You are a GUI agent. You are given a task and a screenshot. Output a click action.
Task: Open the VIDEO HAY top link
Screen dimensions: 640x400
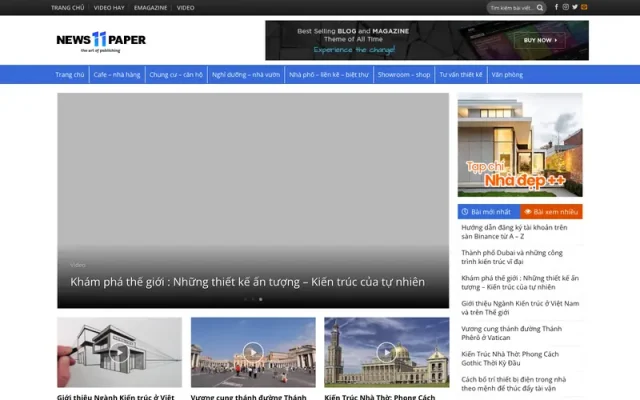(109, 8)
